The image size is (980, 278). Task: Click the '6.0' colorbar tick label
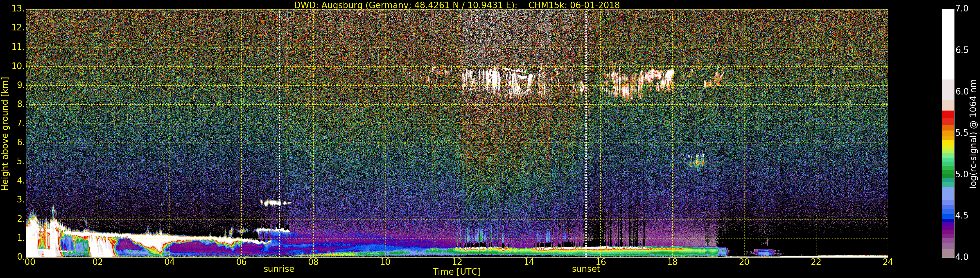pos(962,91)
